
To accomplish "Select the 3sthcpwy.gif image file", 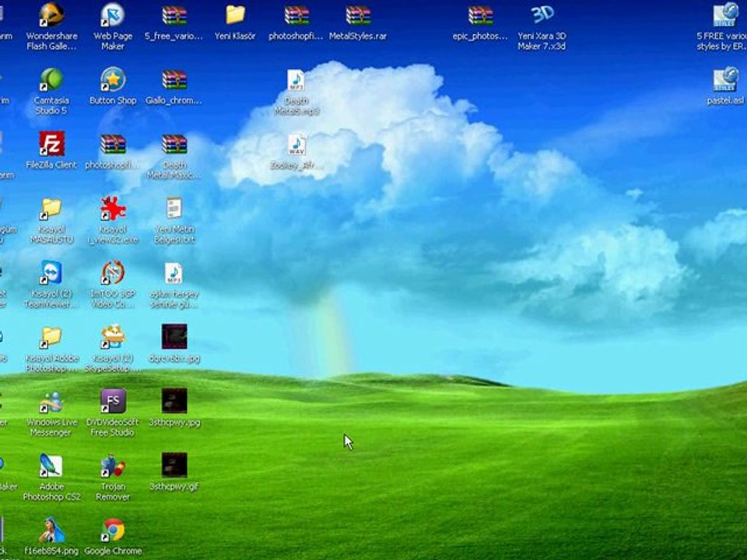I will click(x=174, y=465).
